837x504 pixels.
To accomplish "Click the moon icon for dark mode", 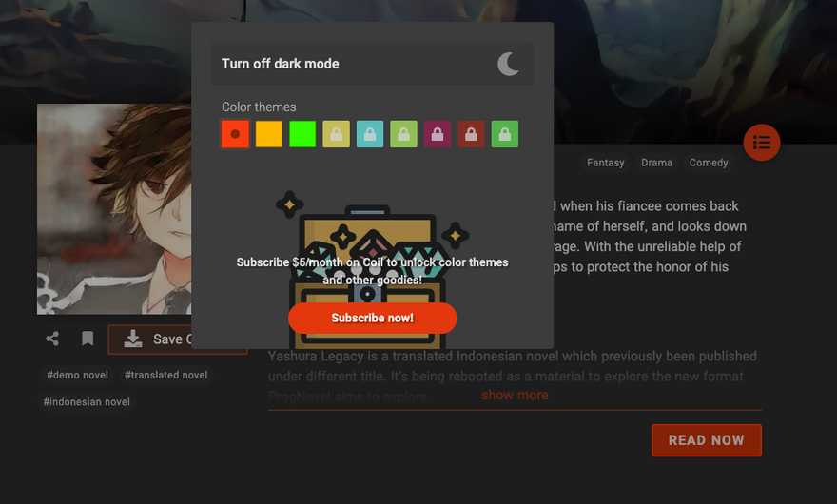I will coord(508,64).
